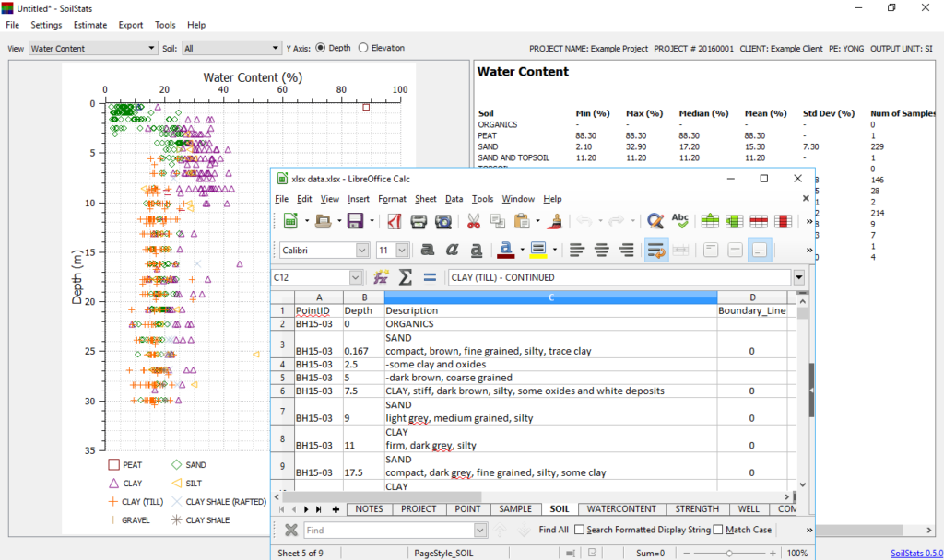Viewport: 944px width, 560px height.
Task: Check Search Formatted Display String
Action: coord(579,530)
